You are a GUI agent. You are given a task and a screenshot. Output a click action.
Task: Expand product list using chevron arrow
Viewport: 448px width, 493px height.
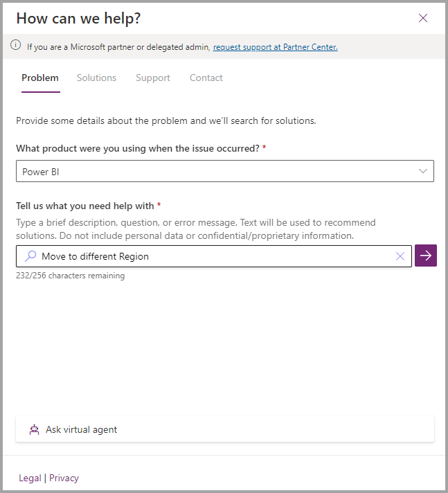pyautogui.click(x=423, y=172)
